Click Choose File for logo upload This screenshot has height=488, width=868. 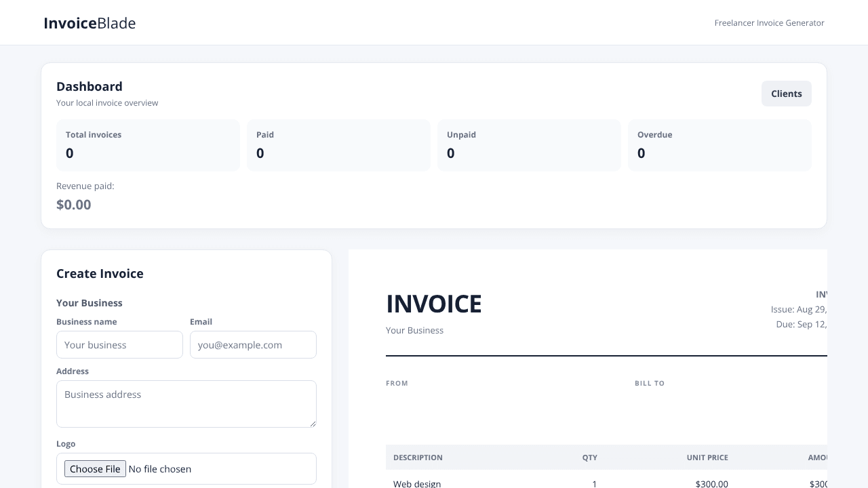pos(95,469)
